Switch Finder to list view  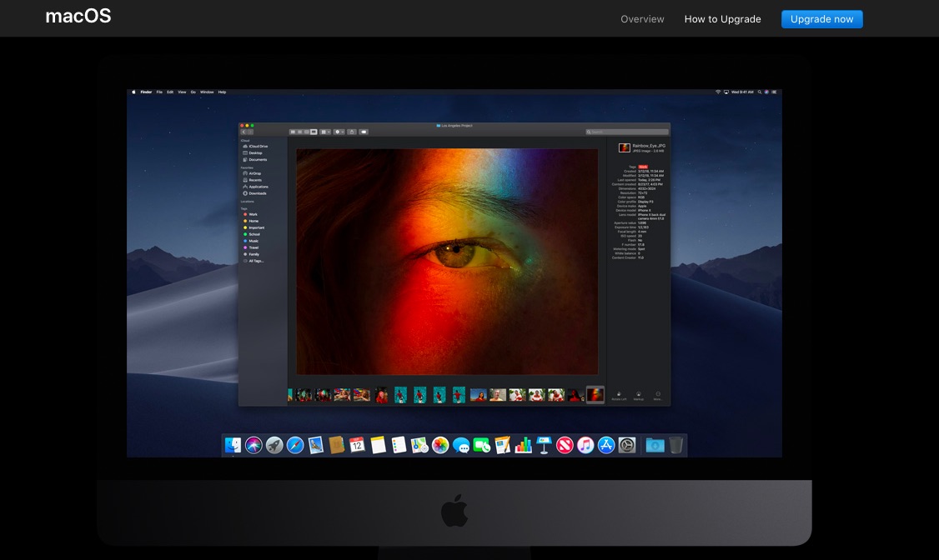(300, 132)
